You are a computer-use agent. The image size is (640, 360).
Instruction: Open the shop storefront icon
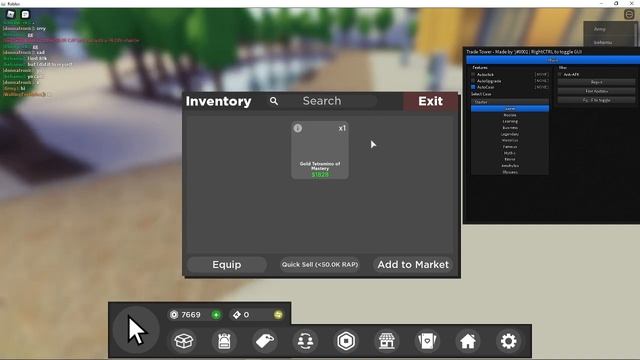(x=387, y=341)
